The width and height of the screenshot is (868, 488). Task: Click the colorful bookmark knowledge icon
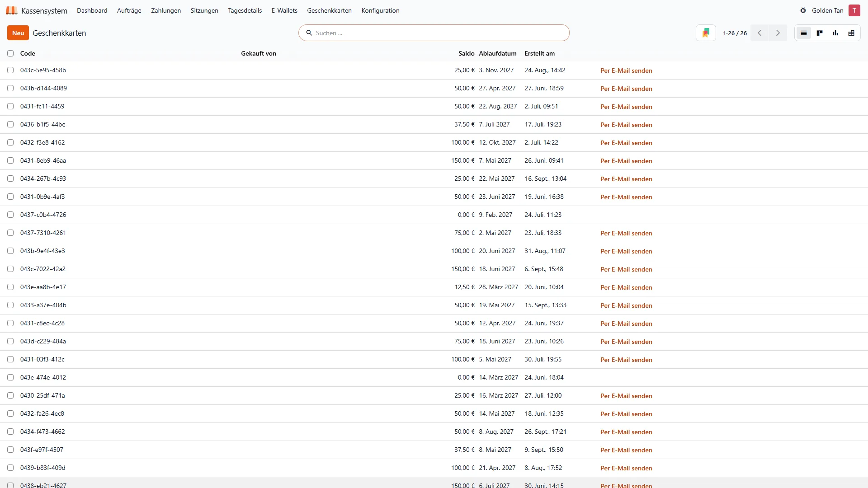pos(706,33)
